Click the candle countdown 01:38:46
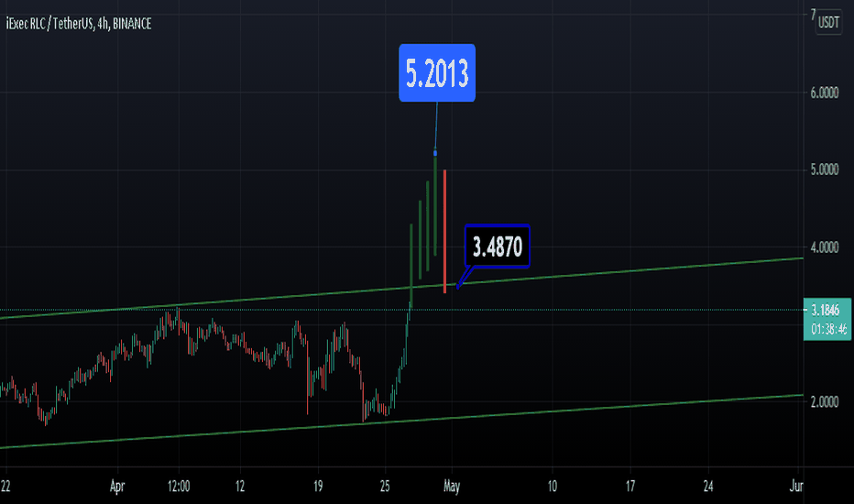 tap(828, 329)
